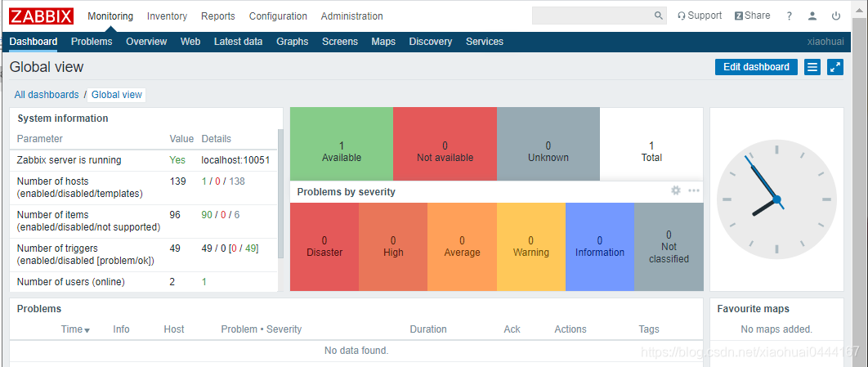Click the red Not available tile
The image size is (868, 367).
pos(445,144)
